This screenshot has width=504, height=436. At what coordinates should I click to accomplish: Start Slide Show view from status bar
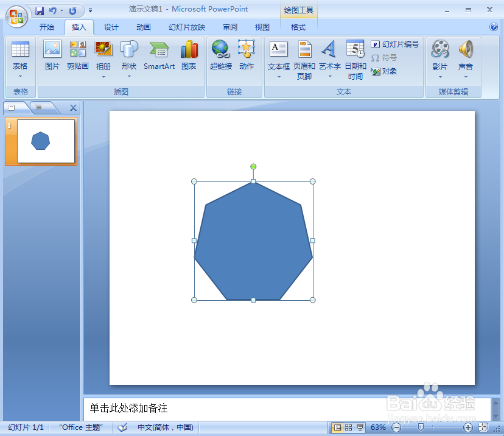coord(360,427)
